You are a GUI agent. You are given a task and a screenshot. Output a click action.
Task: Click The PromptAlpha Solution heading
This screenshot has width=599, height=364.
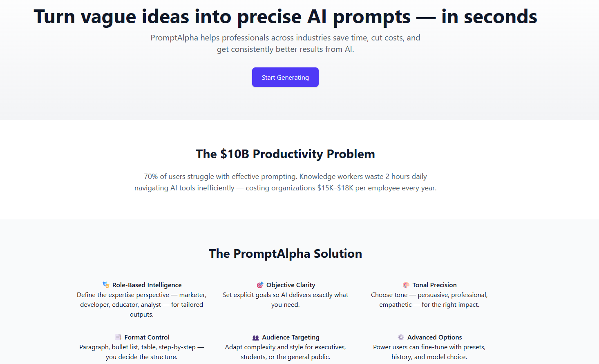coord(285,253)
